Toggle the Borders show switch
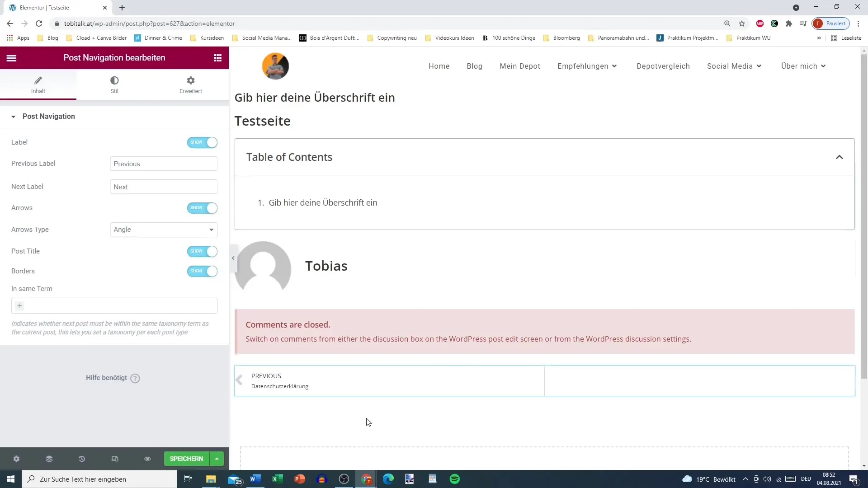Screen dimensions: 868x488 click(202, 271)
